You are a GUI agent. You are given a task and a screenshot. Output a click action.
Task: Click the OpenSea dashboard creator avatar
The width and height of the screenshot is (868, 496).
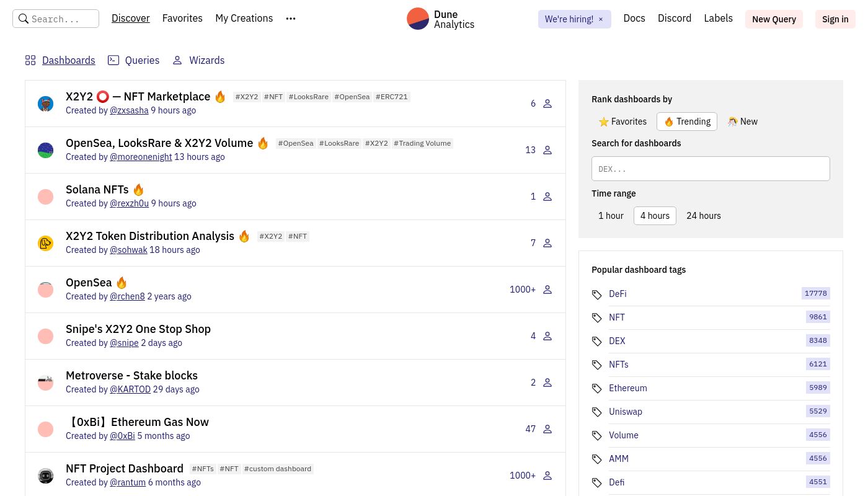45,290
